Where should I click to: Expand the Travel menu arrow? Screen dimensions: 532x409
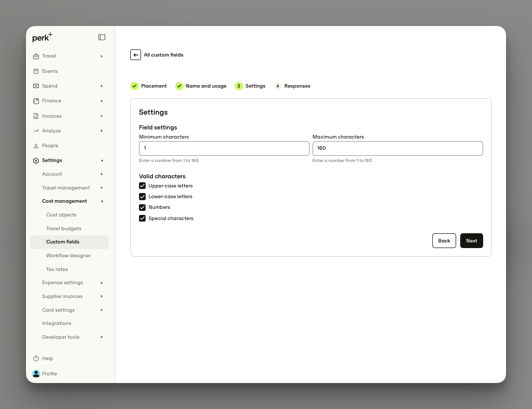click(102, 57)
